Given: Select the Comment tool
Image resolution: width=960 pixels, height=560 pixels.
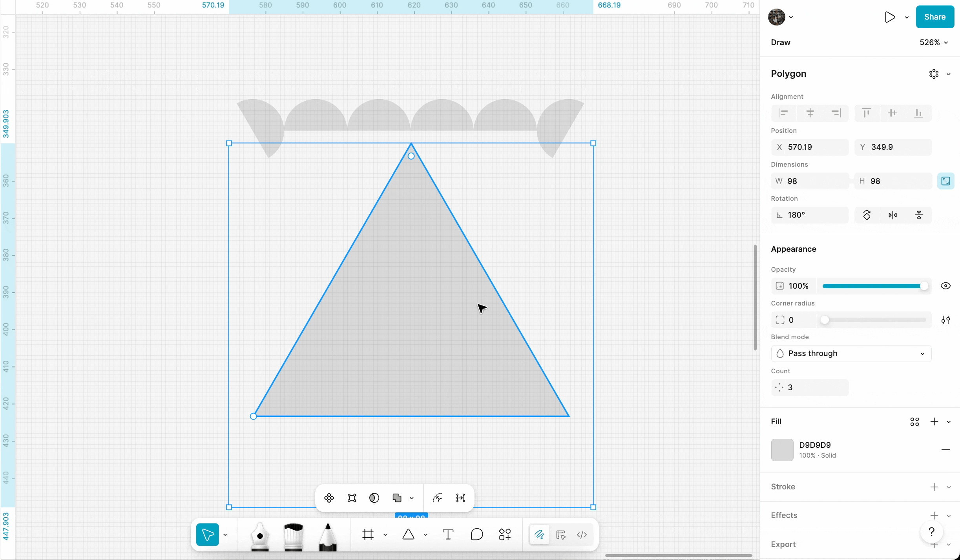Looking at the screenshot, I should click(476, 535).
